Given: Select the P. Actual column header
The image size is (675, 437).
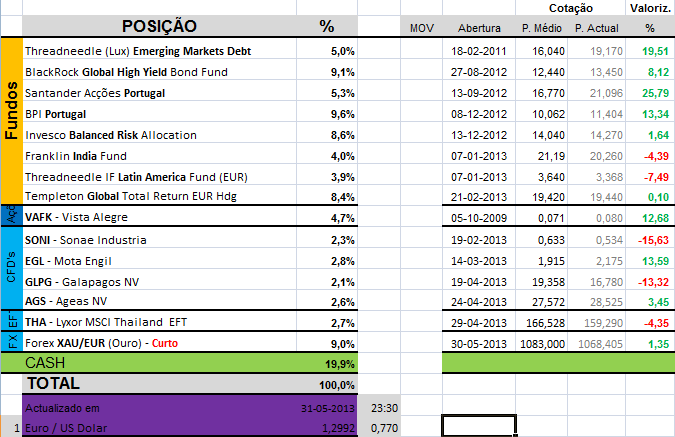Looking at the screenshot, I should [x=597, y=28].
